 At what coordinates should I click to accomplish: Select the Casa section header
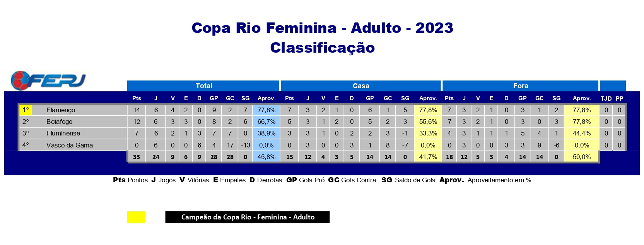(360, 86)
